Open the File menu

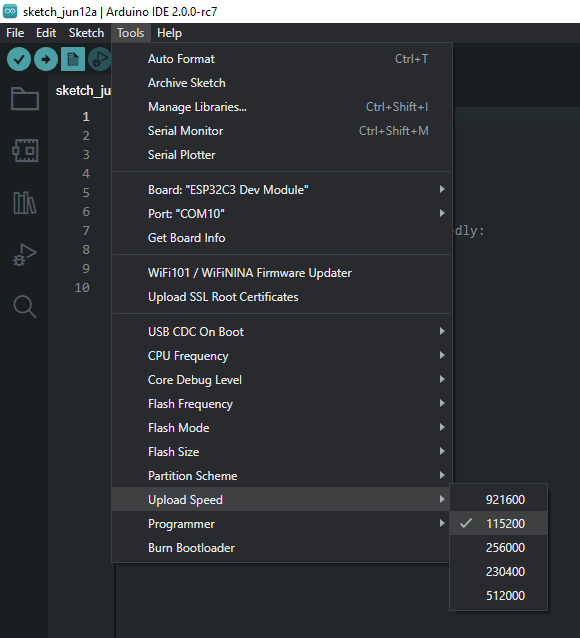pos(15,33)
